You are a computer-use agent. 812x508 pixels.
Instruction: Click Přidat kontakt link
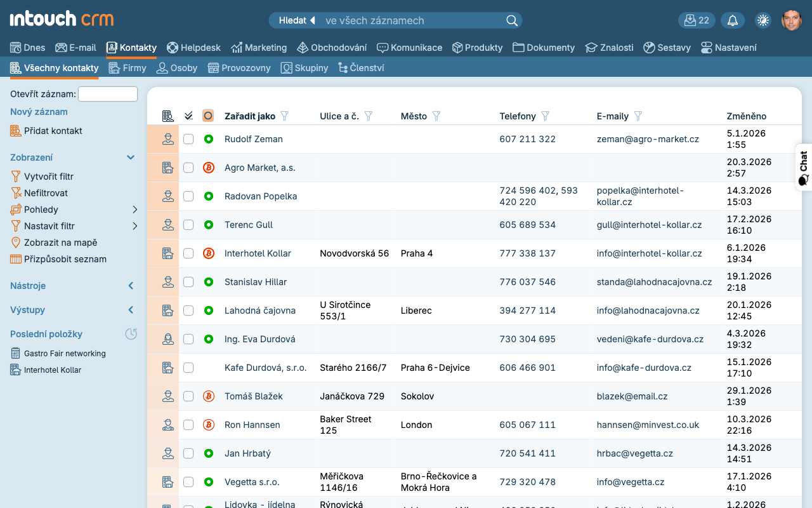(53, 131)
